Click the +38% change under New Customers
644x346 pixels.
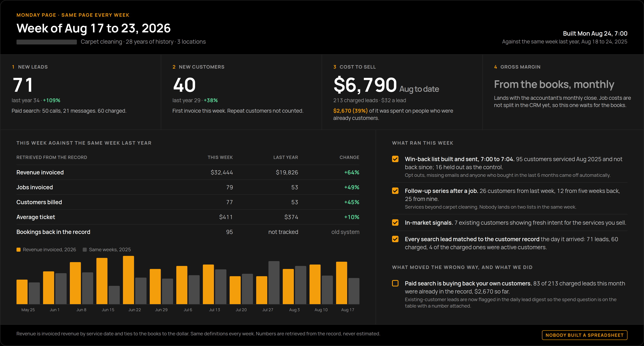coord(211,100)
